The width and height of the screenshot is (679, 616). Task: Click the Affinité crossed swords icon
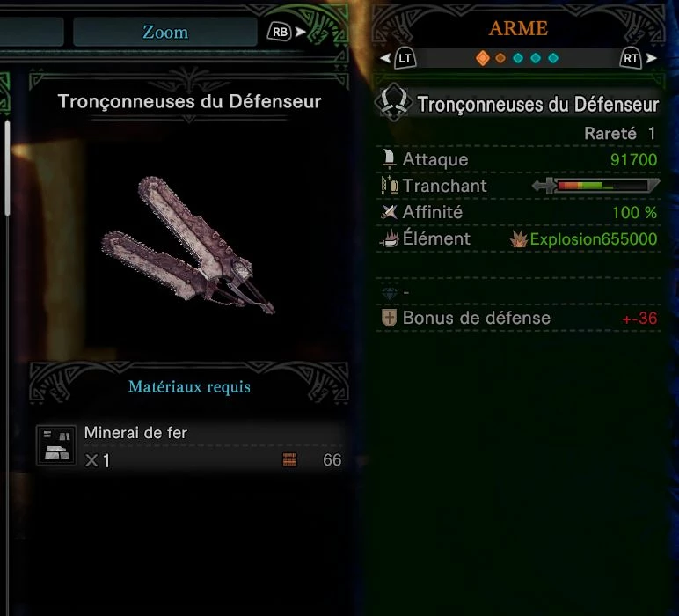[389, 212]
